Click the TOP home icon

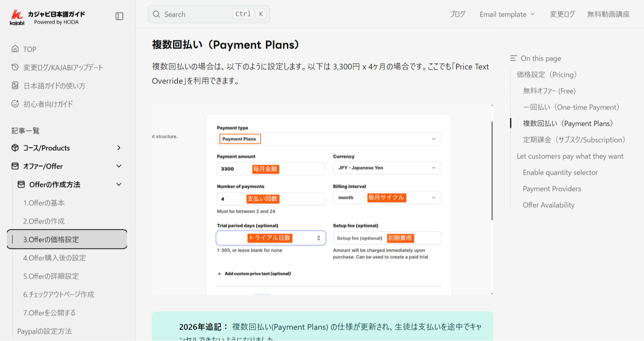[15, 49]
